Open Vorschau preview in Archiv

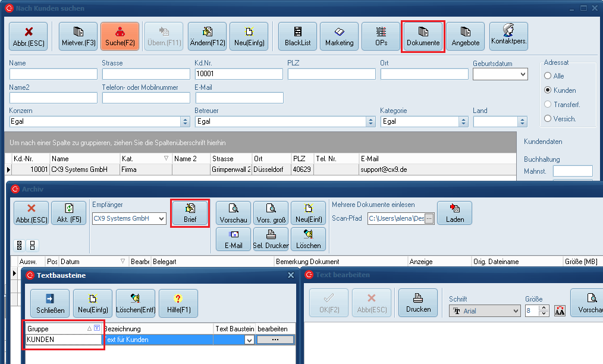point(233,213)
